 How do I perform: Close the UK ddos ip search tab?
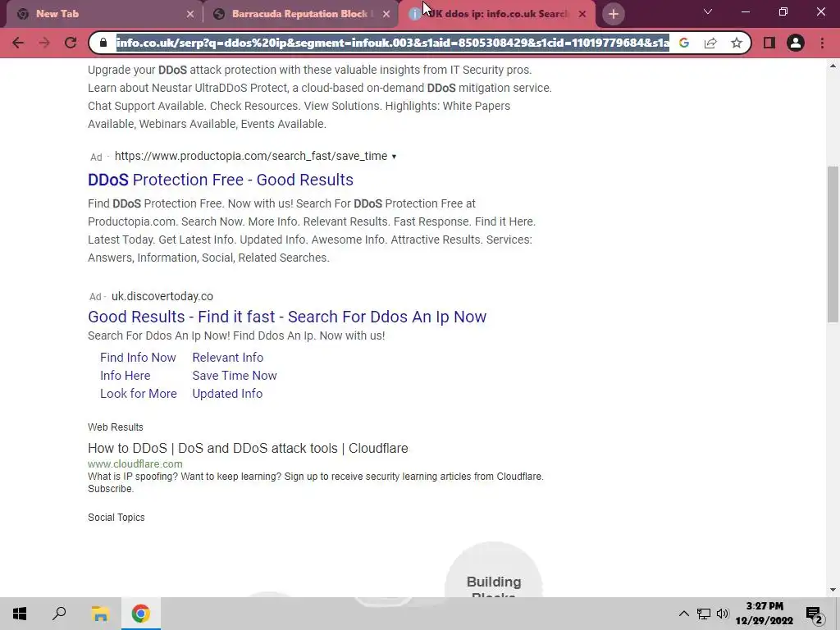coord(582,15)
